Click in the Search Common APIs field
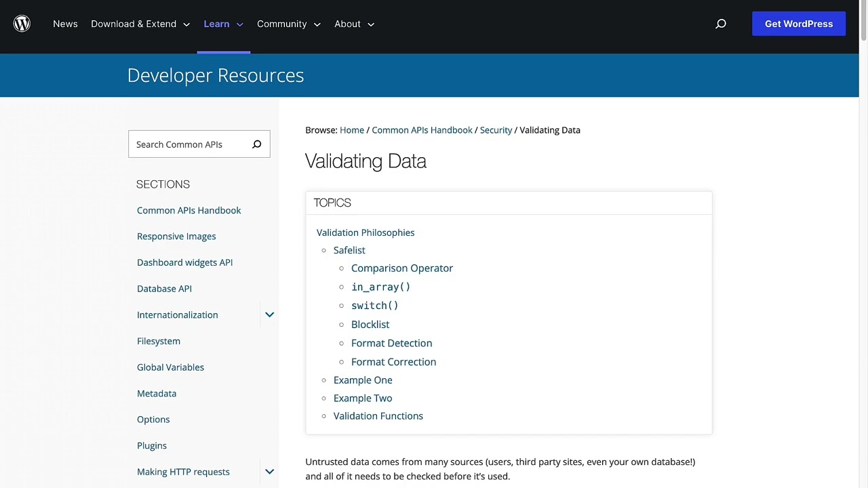The height and width of the screenshot is (488, 868). [190, 144]
